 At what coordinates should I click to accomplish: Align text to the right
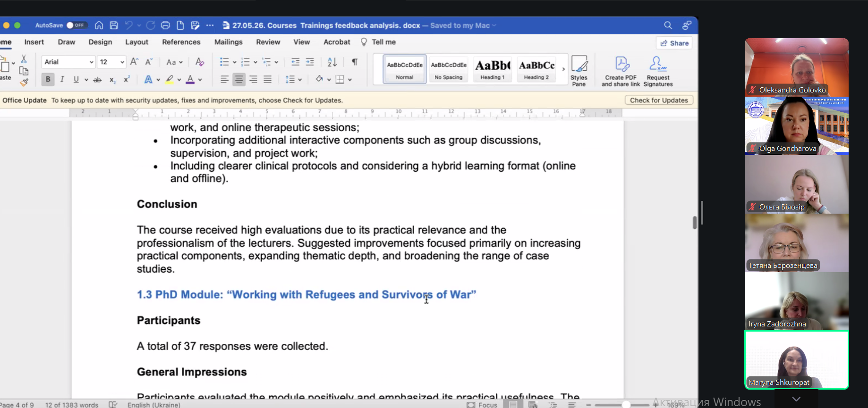(x=254, y=80)
